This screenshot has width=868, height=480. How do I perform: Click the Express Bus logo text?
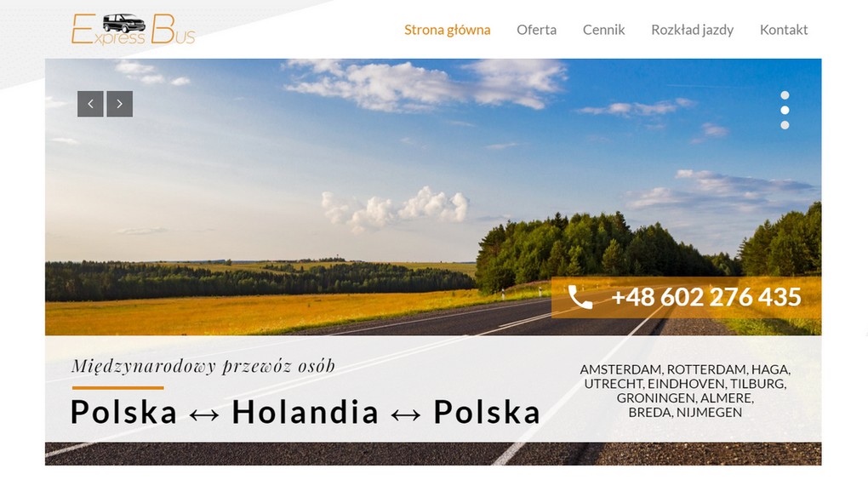tap(134, 29)
